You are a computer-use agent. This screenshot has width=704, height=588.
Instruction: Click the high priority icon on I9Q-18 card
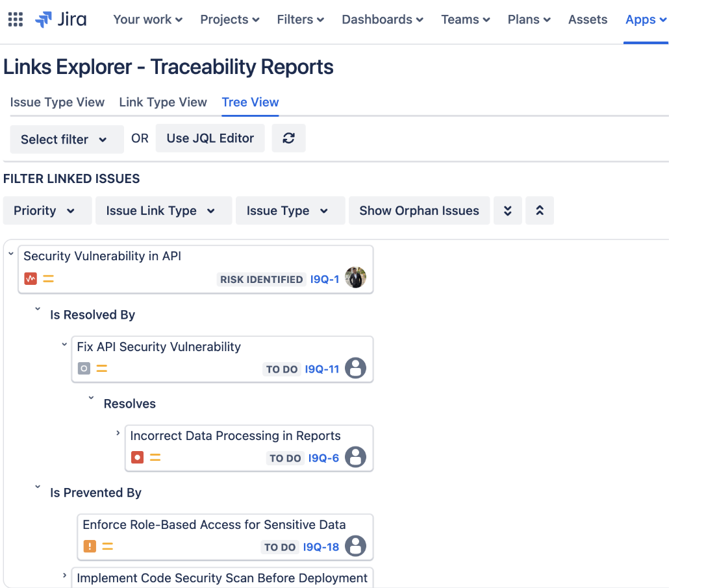pyautogui.click(x=90, y=546)
